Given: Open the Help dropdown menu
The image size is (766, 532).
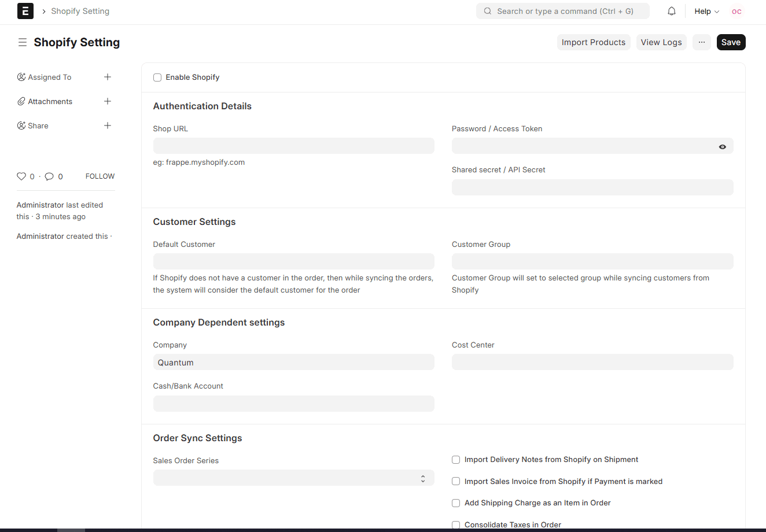Looking at the screenshot, I should (707, 11).
